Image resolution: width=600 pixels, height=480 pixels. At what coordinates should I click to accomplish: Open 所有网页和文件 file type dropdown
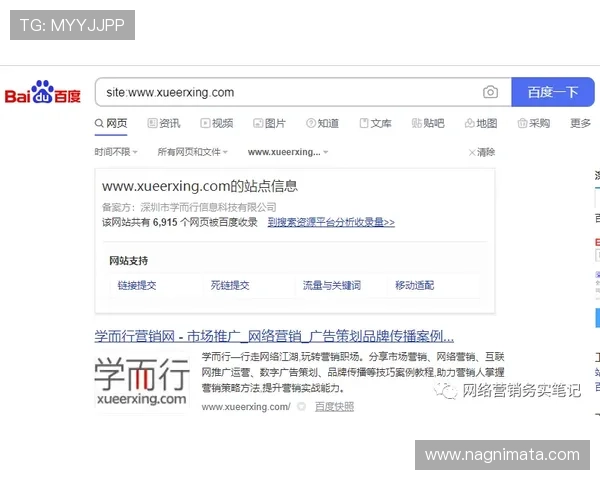coord(192,152)
